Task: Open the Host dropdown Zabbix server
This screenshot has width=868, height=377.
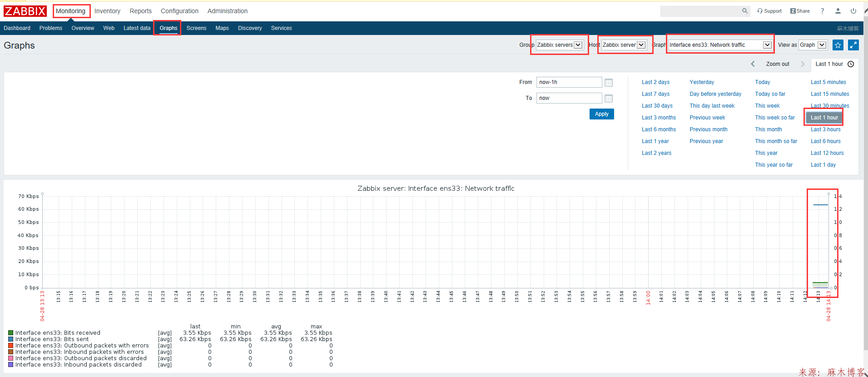Action: (x=624, y=45)
